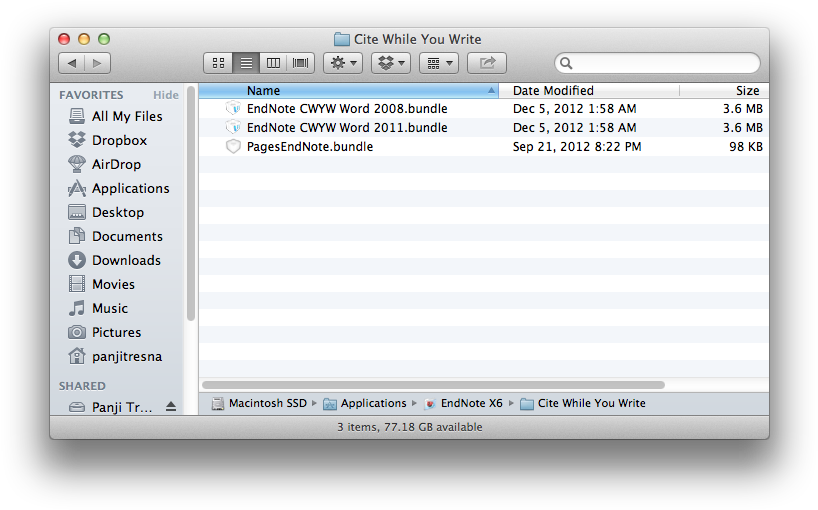Image resolution: width=818 pixels, height=510 pixels.
Task: Click the Dropbox box icon in sidebar
Action: 77,140
